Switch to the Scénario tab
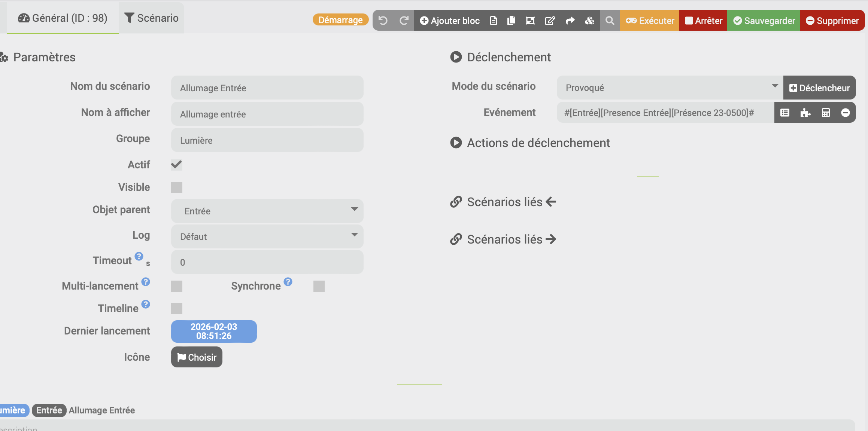 point(152,18)
